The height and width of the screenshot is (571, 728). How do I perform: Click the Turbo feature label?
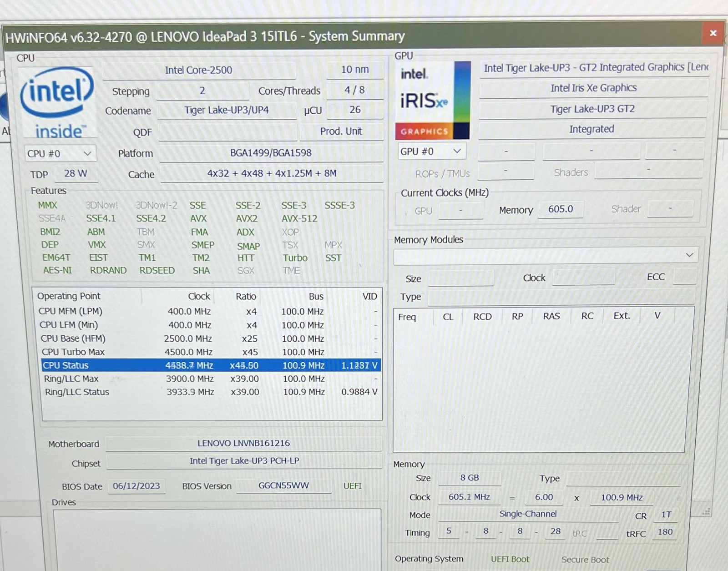tap(295, 258)
